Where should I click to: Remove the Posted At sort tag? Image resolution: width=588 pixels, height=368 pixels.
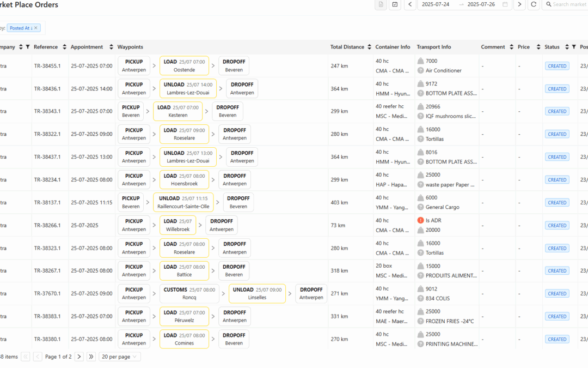pos(36,28)
